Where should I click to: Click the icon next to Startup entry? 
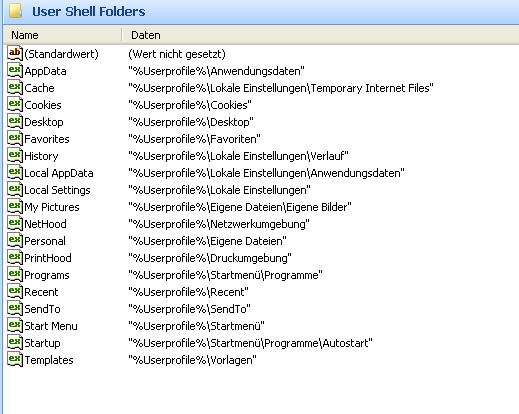(x=15, y=342)
